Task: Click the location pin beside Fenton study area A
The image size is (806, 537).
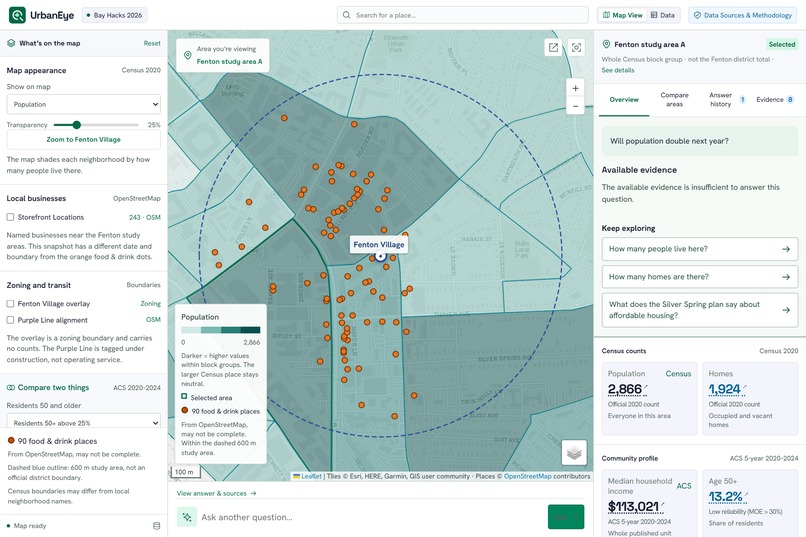Action: 606,45
